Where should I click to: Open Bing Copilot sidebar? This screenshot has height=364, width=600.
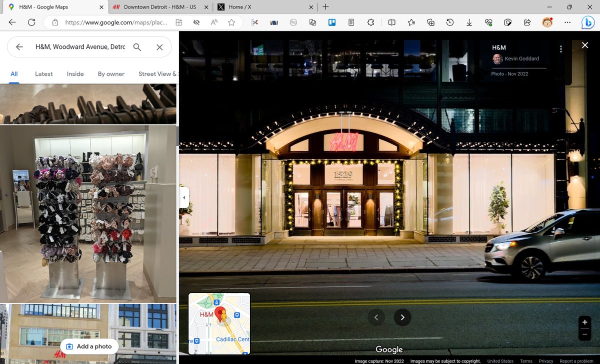[x=588, y=22]
